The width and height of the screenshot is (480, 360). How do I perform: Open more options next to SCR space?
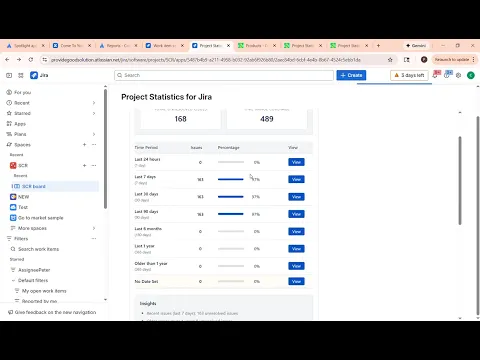click(x=94, y=165)
